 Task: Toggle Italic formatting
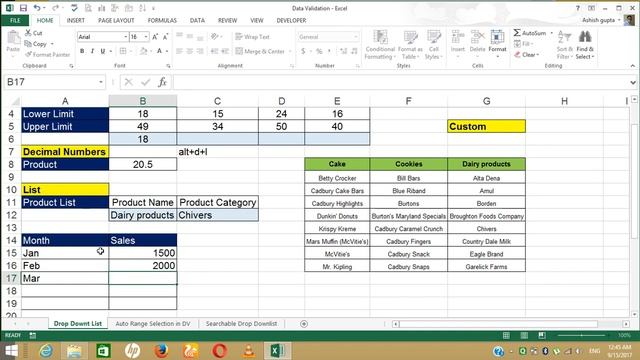pos(92,51)
